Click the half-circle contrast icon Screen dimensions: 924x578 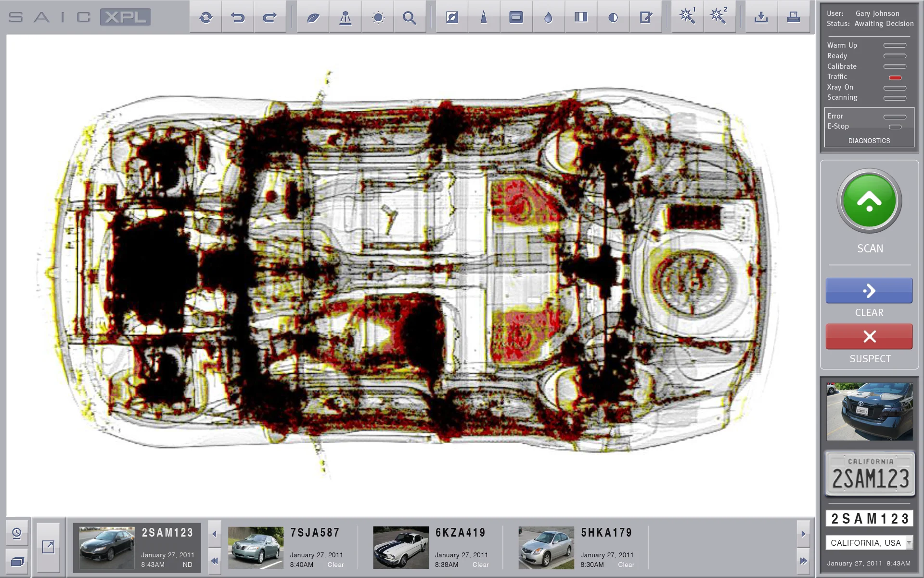pos(613,18)
